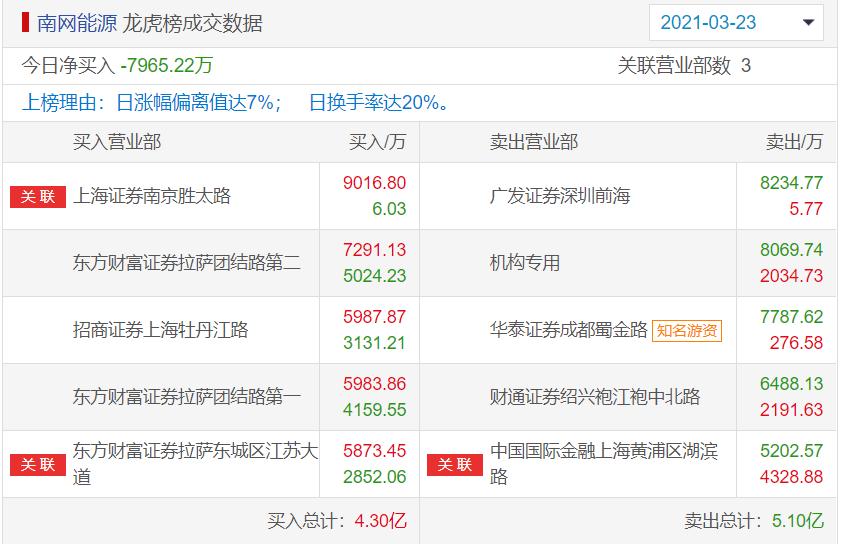Image resolution: width=841 pixels, height=544 pixels.
Task: Click red 关联 tag beside 中国国际金融上海黄浦区湖滨路
Action: [455, 464]
